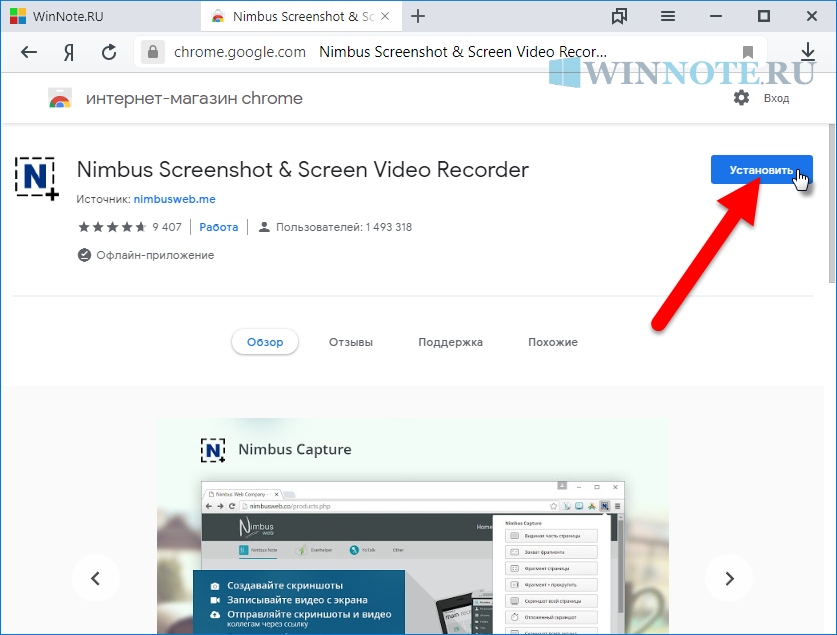Click the Офлайн-приложение label
This screenshot has height=635, width=837.
tap(155, 256)
